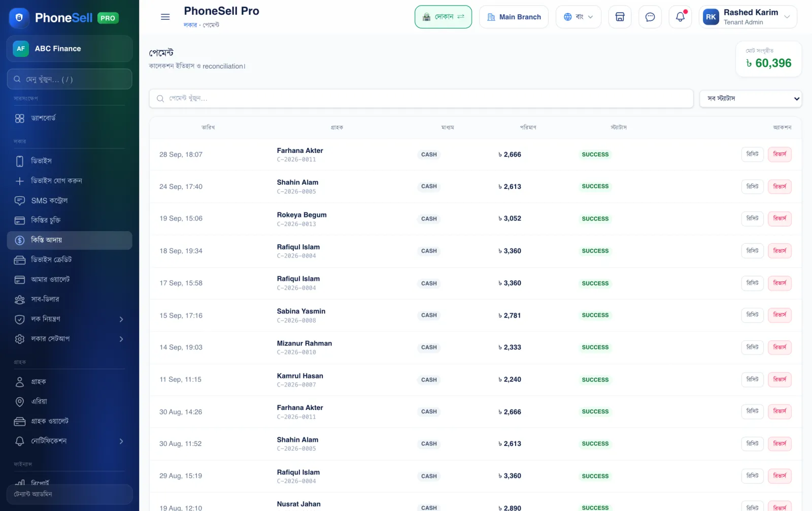The height and width of the screenshot is (511, 812).
Task: Click রিসিট for Rokeya Begum payment
Action: 752,218
